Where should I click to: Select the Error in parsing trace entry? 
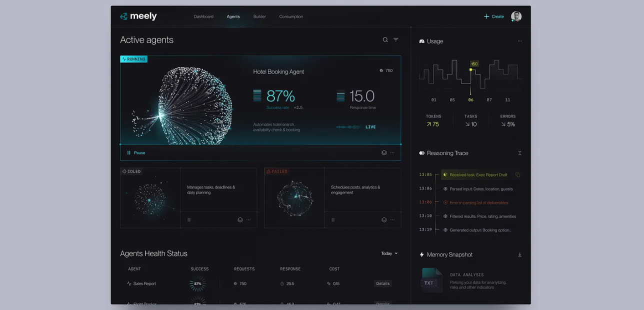tap(475, 202)
